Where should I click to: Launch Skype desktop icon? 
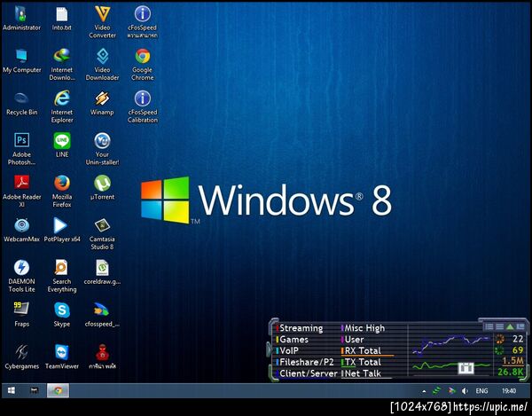62,315
